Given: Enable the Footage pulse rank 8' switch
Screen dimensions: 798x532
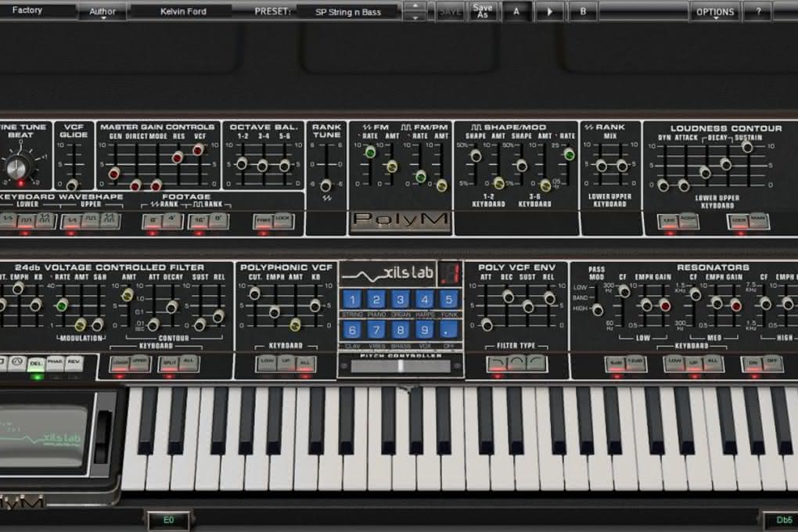Looking at the screenshot, I should [x=218, y=221].
